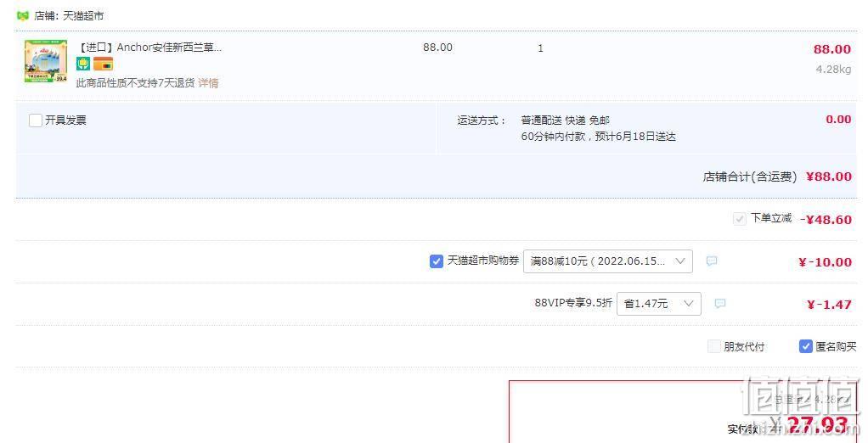Click the 普通配送 快递 免邮 shipping text
This screenshot has height=443, width=868.
point(565,121)
